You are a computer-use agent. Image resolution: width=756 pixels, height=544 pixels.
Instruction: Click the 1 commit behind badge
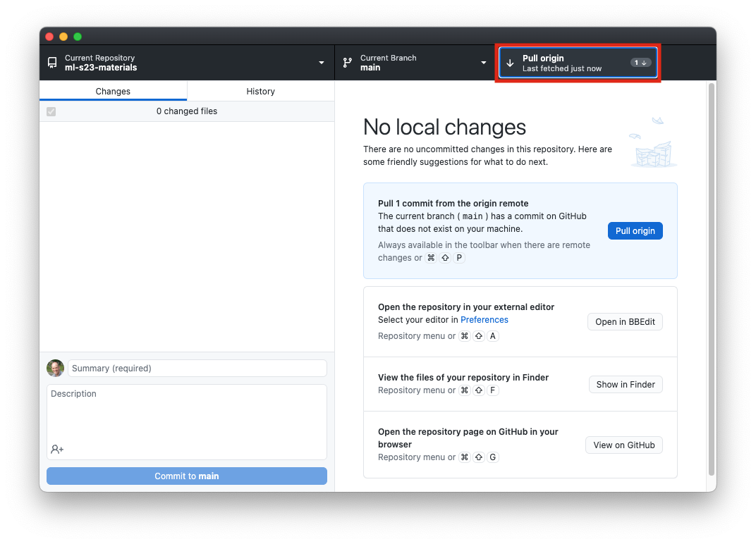640,63
